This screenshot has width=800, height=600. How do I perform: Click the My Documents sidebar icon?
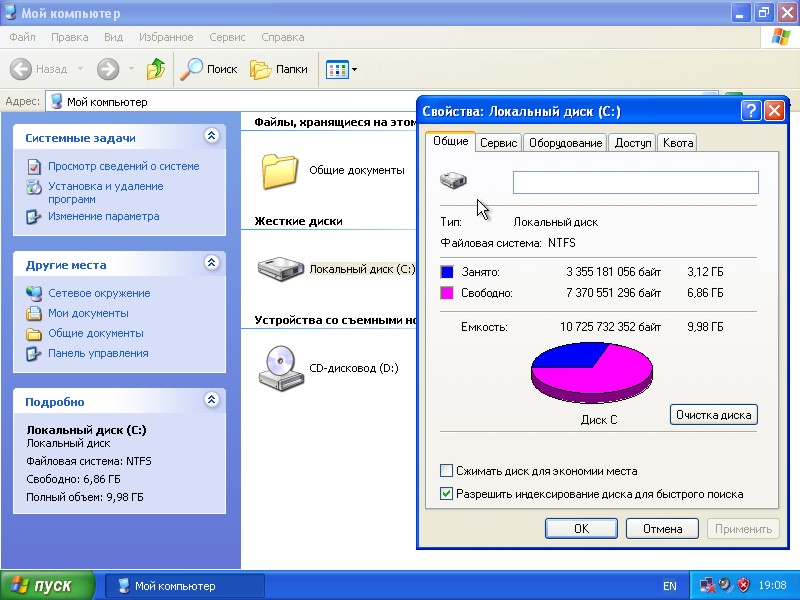34,313
